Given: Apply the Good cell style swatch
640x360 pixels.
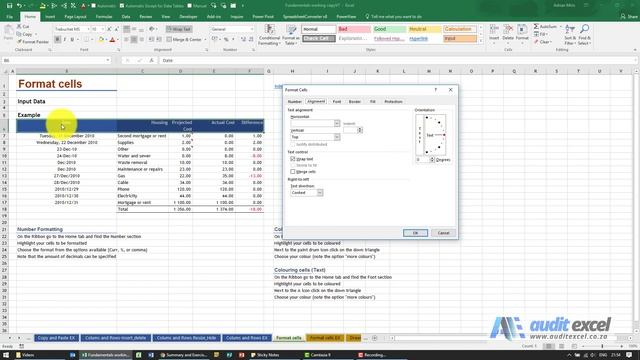Looking at the screenshot, I should pos(389,29).
